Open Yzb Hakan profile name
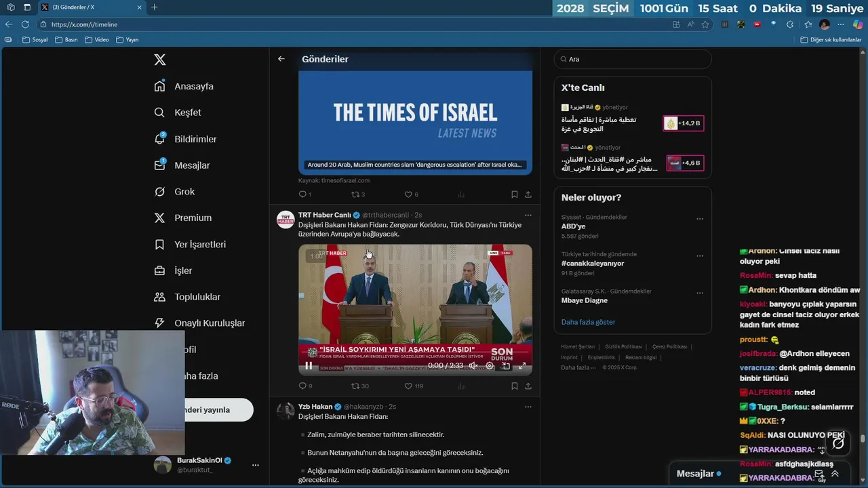Viewport: 868px width, 488px height. click(315, 407)
